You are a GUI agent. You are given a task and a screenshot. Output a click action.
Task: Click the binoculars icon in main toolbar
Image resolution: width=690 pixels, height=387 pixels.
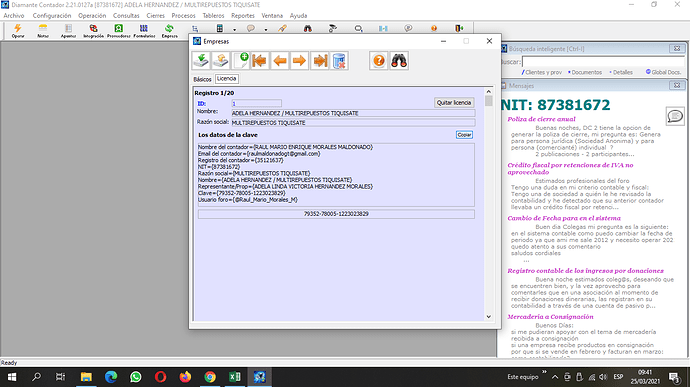[308, 29]
